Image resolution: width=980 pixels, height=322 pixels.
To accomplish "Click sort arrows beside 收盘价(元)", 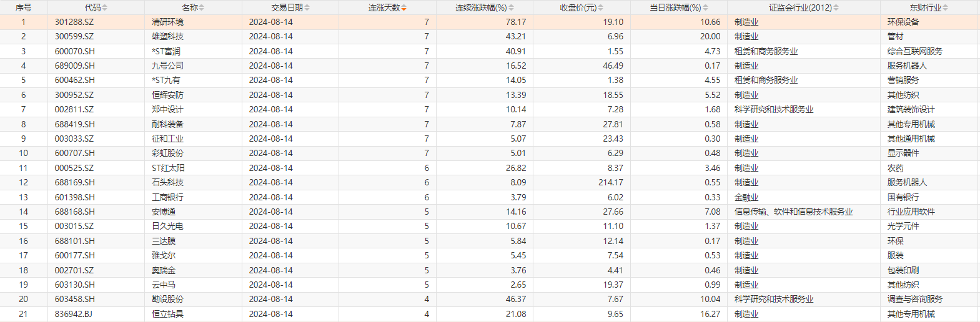I will tap(601, 7).
